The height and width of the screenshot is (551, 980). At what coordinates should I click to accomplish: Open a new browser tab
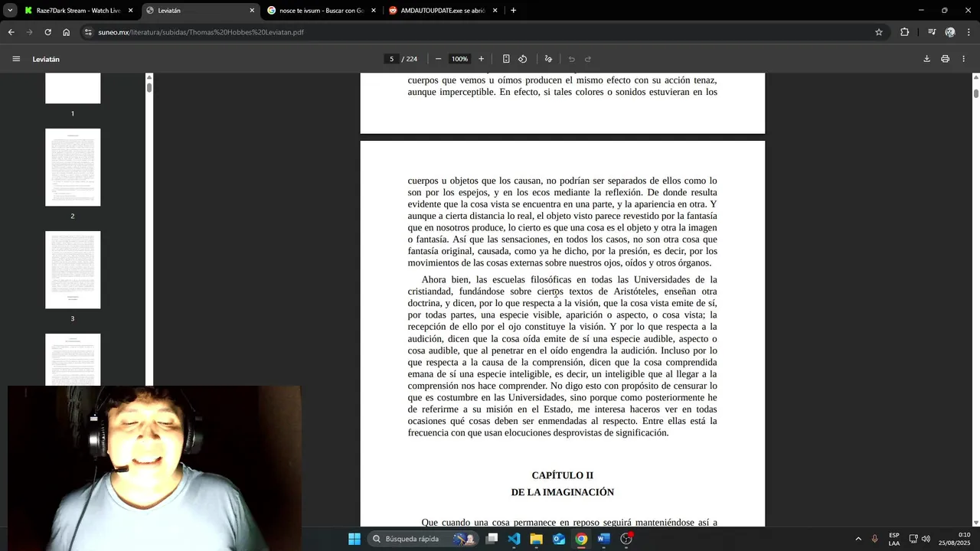click(x=513, y=11)
